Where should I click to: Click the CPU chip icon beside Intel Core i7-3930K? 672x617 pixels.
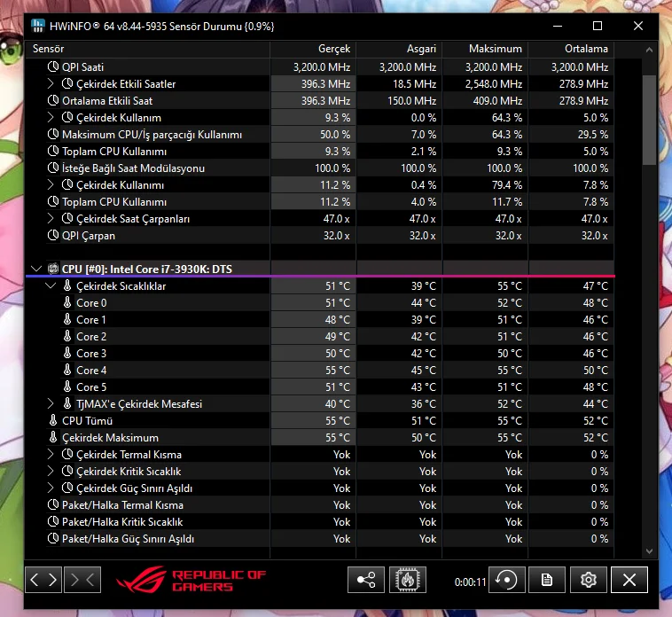[53, 269]
